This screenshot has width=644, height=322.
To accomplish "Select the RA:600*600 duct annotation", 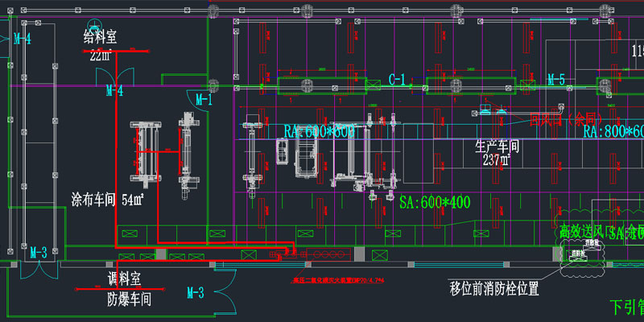I will tap(320, 131).
